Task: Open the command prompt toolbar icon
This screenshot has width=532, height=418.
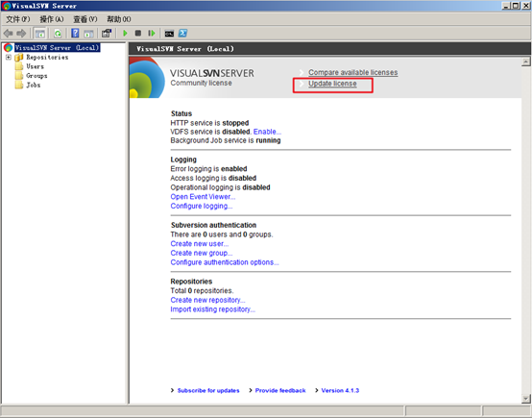Action: 169,34
